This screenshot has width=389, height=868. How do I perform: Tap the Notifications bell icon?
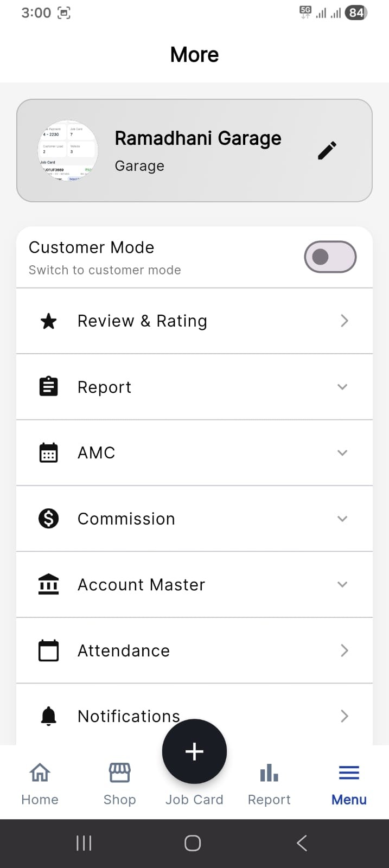click(x=49, y=716)
